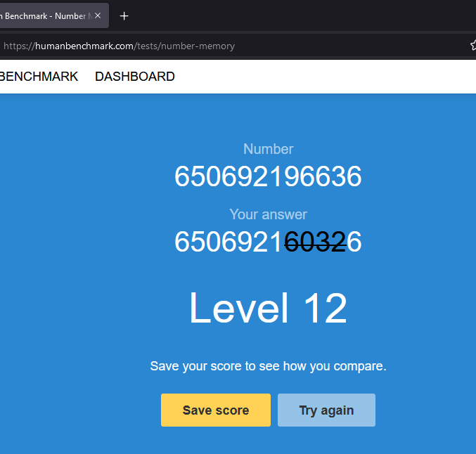The image size is (476, 454).
Task: Click the Level 12 heading
Action: [268, 309]
